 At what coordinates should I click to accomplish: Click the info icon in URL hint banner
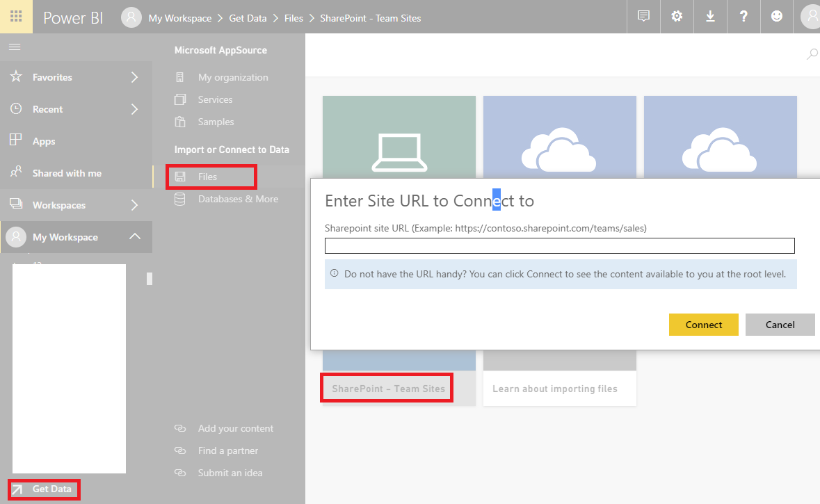tap(334, 273)
